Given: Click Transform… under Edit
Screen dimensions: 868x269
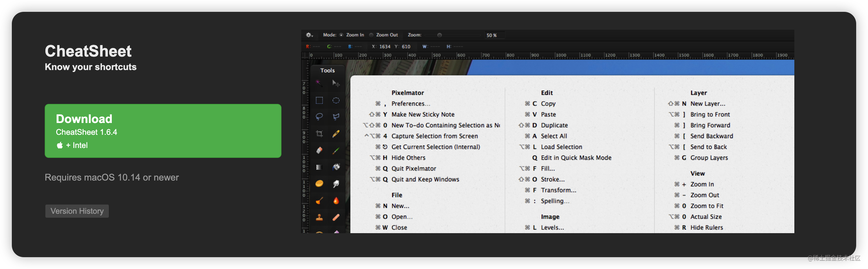Looking at the screenshot, I should click(558, 190).
